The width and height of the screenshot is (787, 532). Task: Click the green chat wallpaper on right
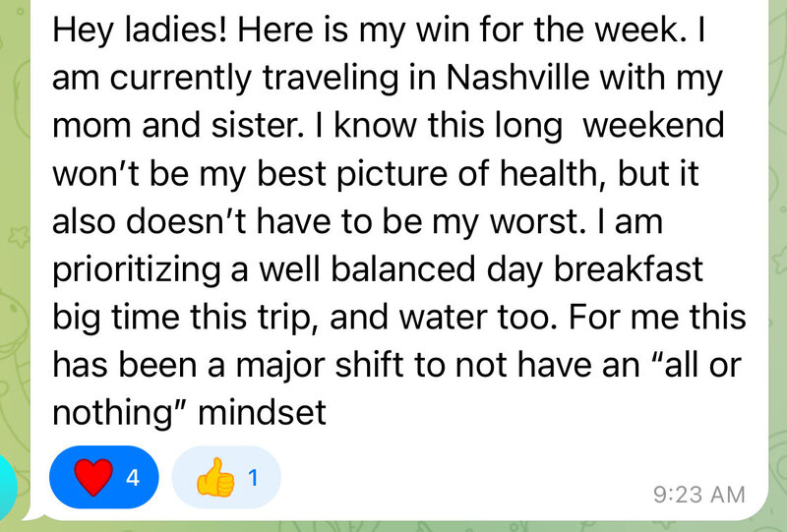click(x=777, y=251)
